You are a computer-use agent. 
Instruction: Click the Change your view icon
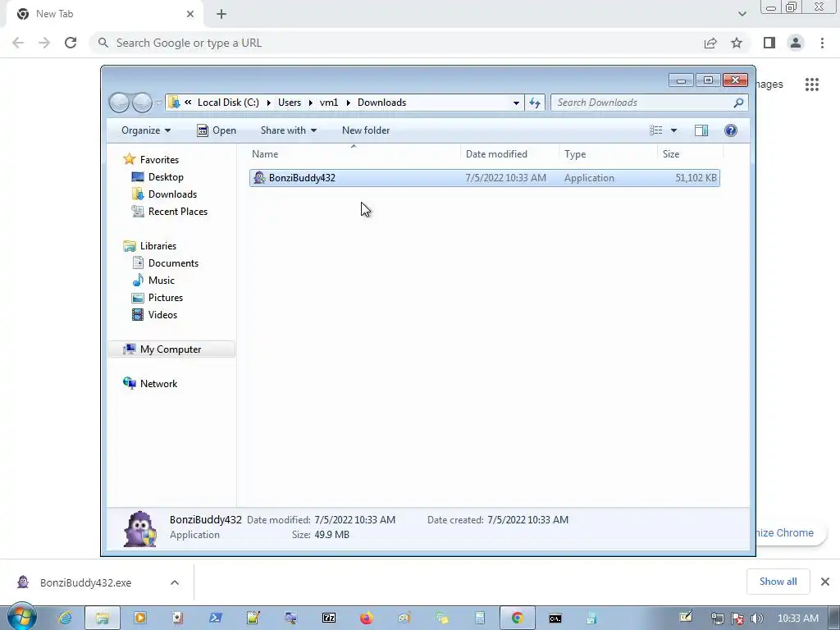tap(655, 130)
